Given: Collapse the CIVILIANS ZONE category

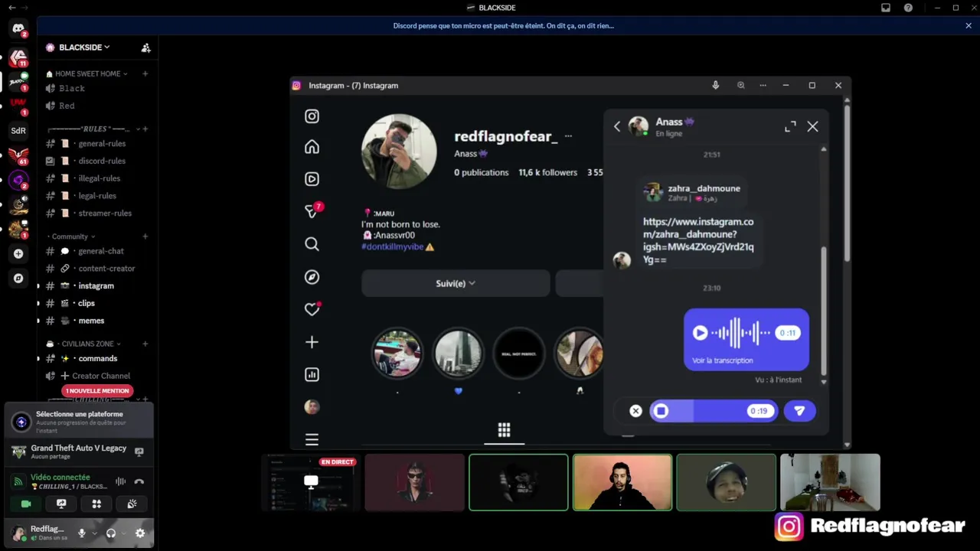Looking at the screenshot, I should [84, 344].
